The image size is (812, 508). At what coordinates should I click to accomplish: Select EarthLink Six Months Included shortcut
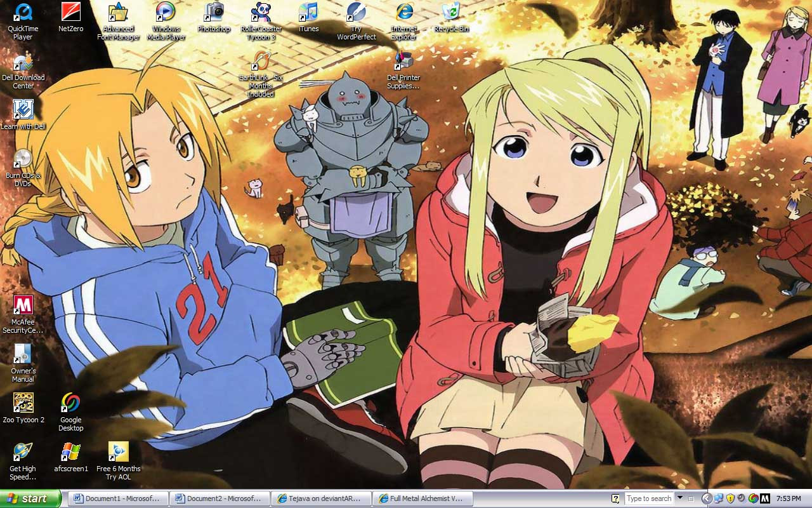coord(261,75)
